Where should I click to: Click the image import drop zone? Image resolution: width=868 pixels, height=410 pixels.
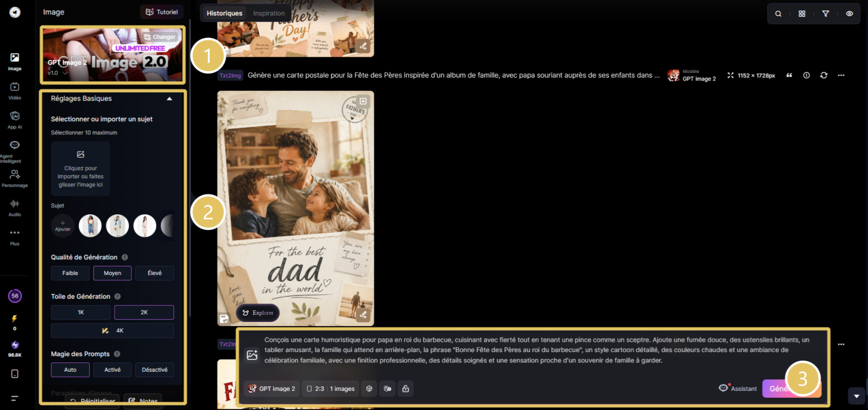coord(80,169)
